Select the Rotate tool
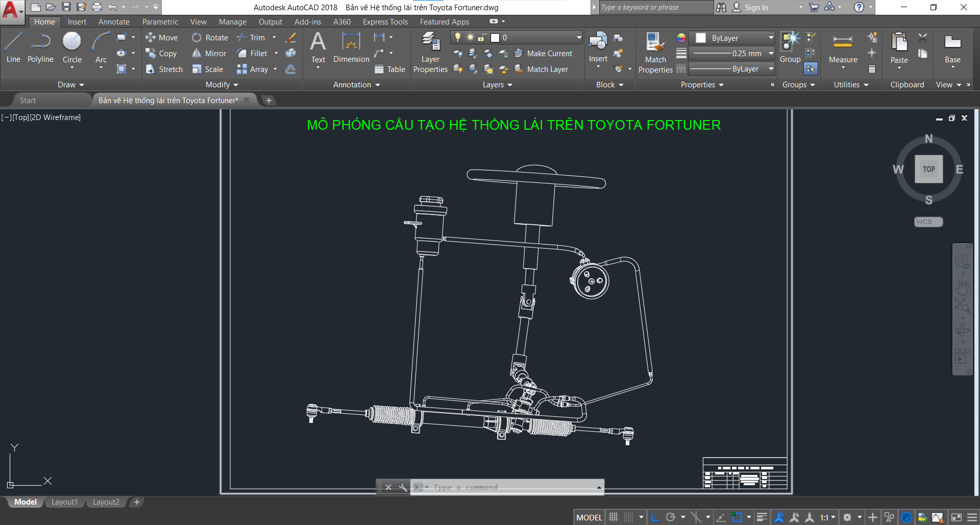980x525 pixels. pos(210,37)
